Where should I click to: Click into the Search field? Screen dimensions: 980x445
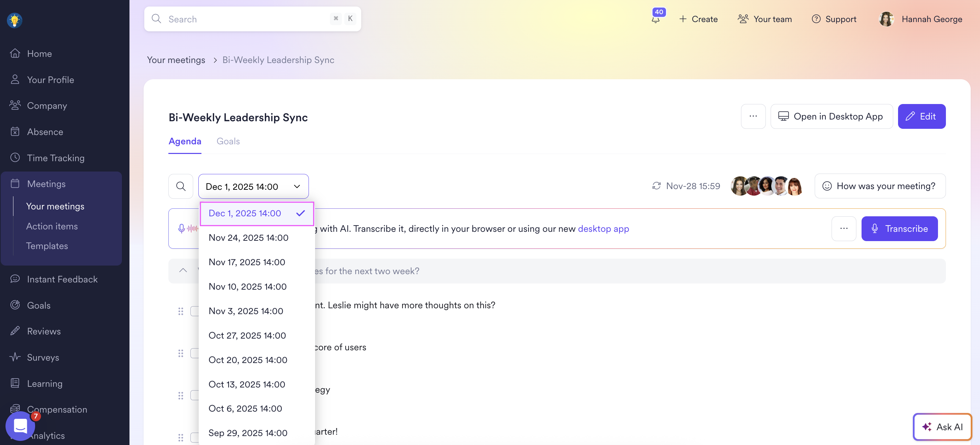pyautogui.click(x=247, y=19)
